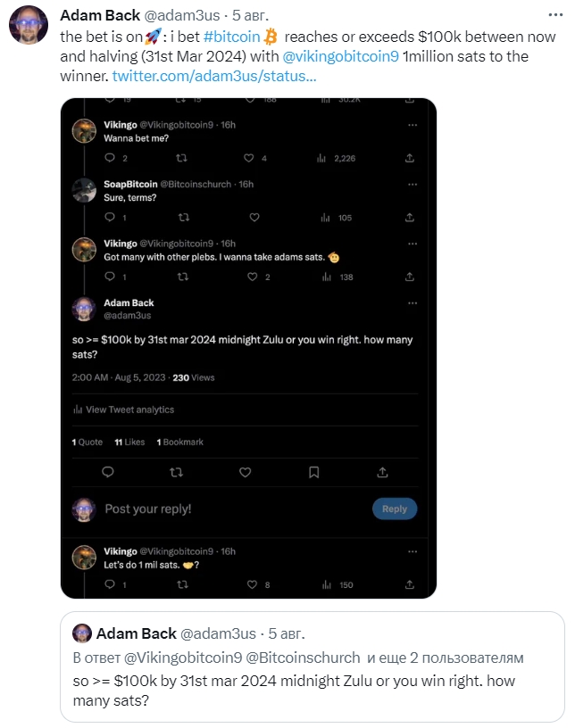Open the 1 Quote count link

(87, 442)
